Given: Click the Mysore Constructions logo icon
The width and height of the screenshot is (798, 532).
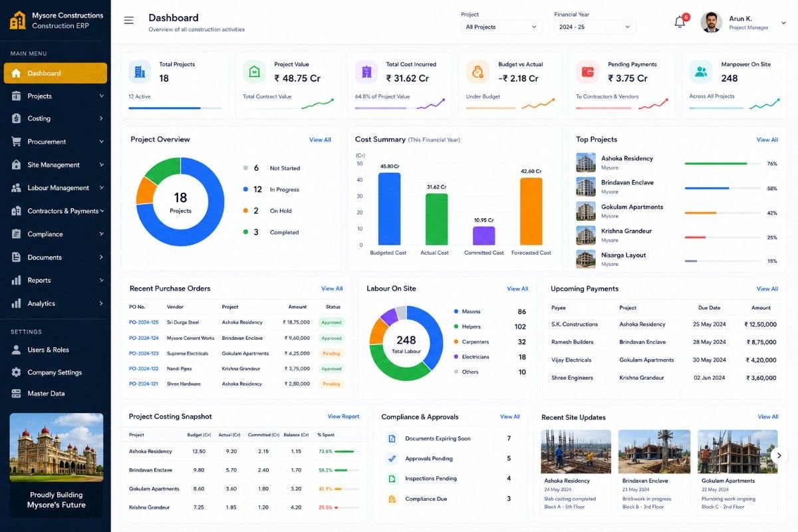Looking at the screenshot, I should pos(17,20).
